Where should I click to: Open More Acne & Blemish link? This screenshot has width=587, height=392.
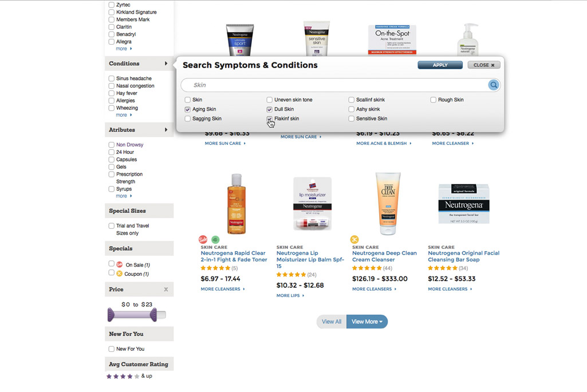(384, 143)
